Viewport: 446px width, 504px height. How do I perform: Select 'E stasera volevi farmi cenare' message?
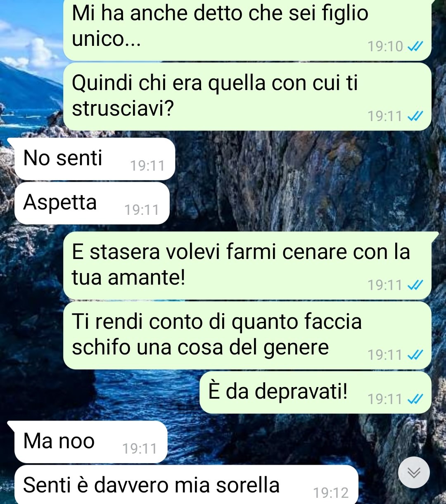248,265
